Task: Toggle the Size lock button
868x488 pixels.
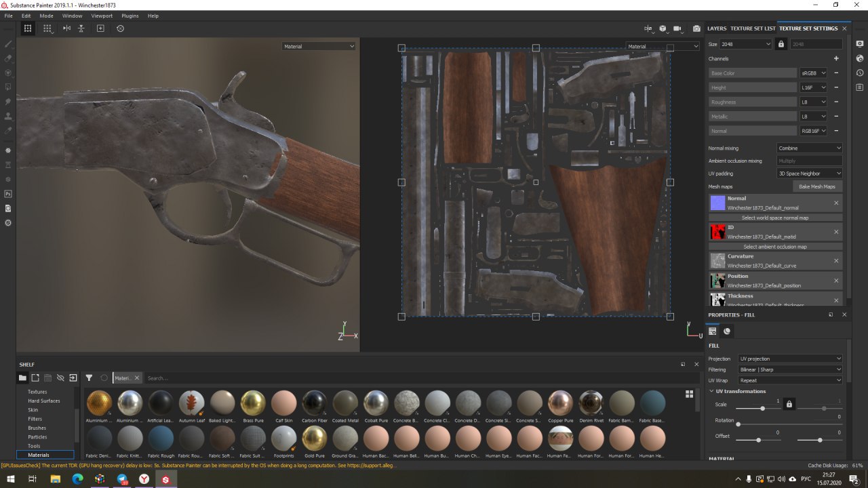Action: (x=781, y=44)
